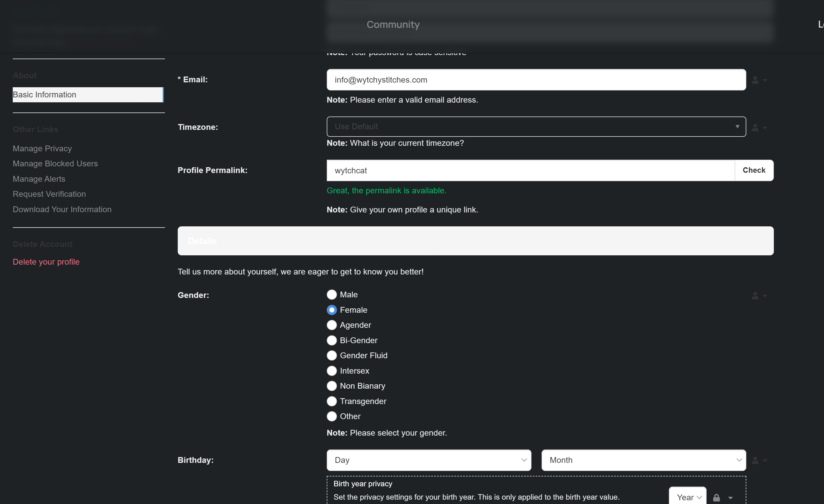Open Manage Privacy link
The width and height of the screenshot is (824, 504).
pos(42,148)
